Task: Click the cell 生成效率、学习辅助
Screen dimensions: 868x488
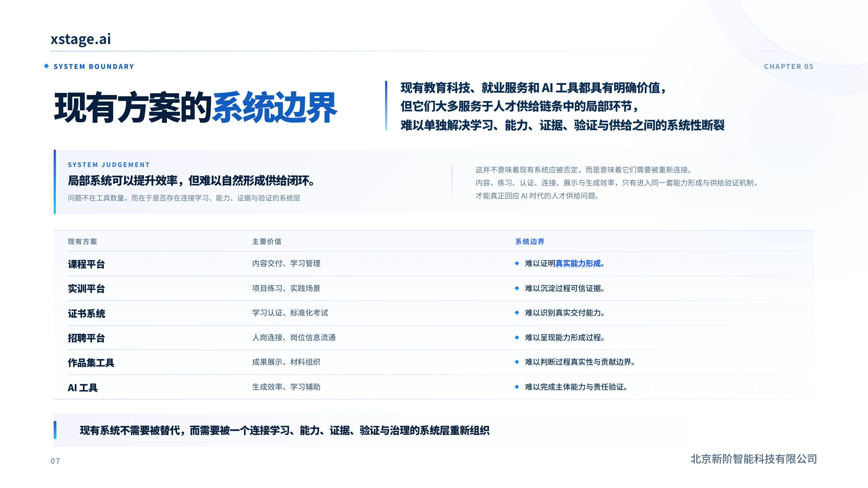Action: coord(286,387)
